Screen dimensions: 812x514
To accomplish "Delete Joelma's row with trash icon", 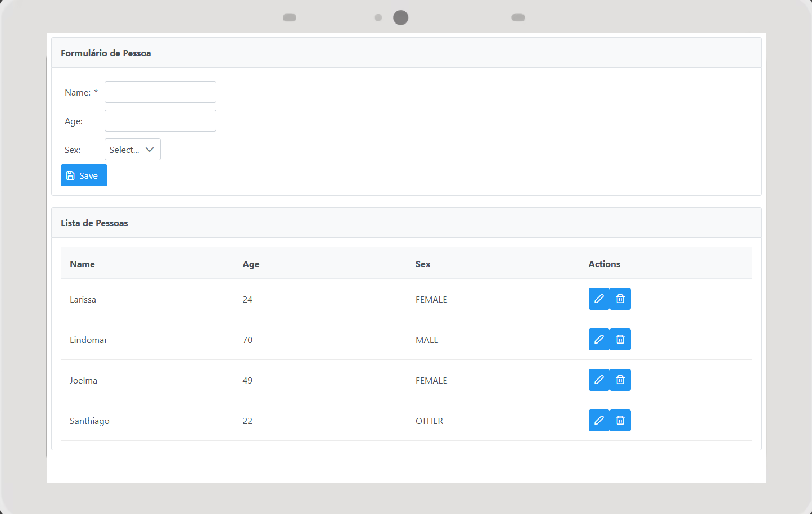I will coord(620,380).
